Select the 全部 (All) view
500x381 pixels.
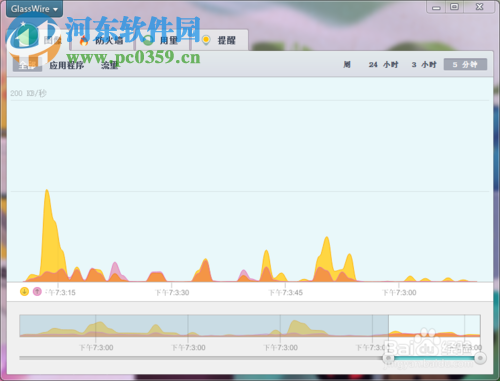[27, 65]
